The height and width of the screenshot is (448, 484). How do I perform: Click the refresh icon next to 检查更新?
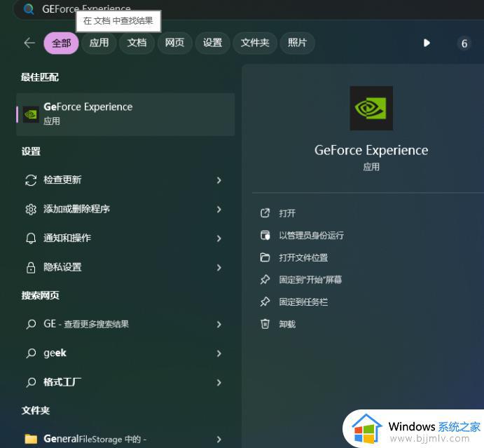pos(31,180)
